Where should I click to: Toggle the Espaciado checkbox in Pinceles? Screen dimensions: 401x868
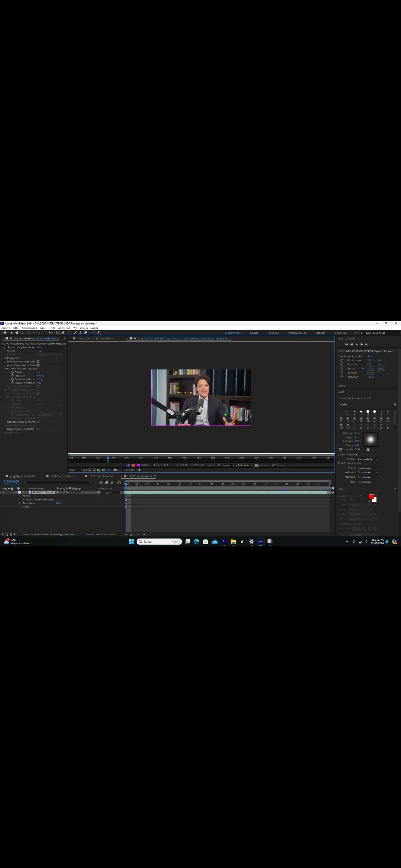point(340,449)
